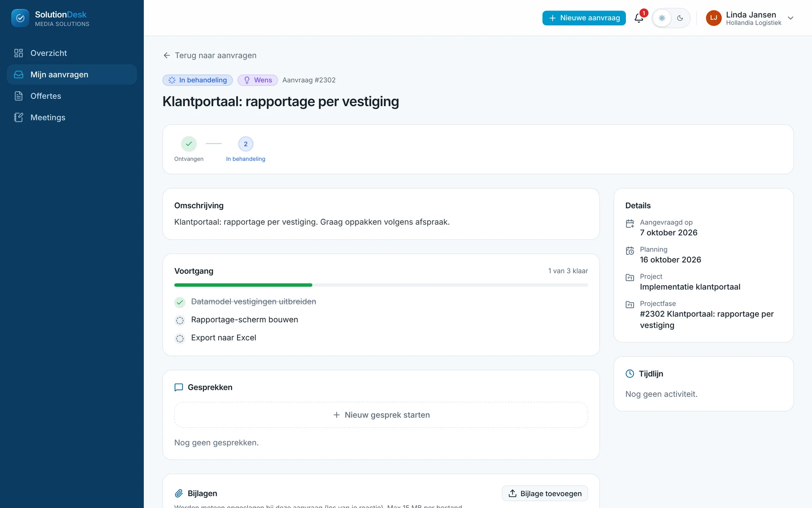Create a Nieuwe aanvraag

point(584,18)
